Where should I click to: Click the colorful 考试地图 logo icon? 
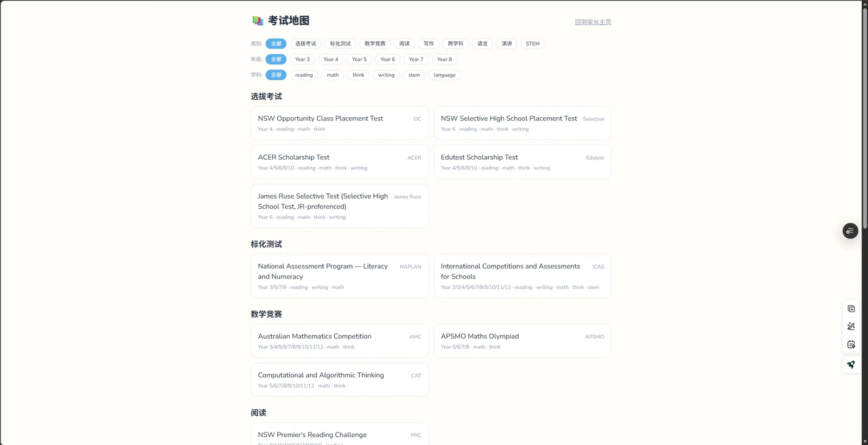(x=258, y=21)
